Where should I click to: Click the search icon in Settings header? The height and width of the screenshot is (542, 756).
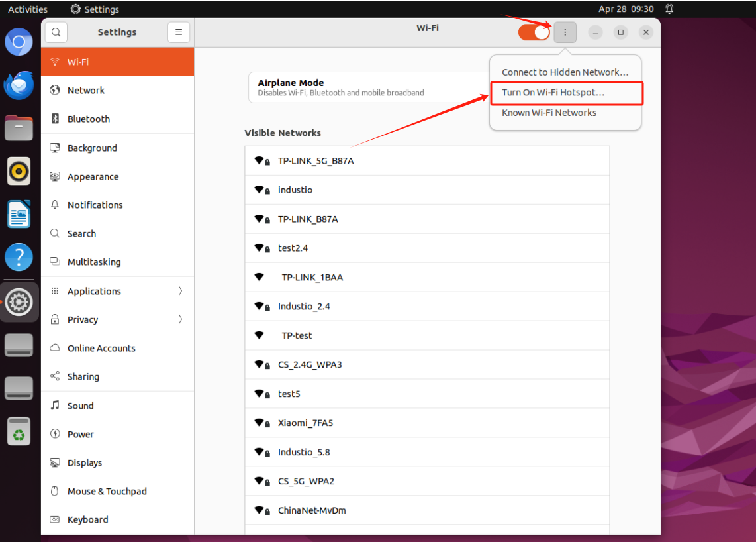point(56,32)
